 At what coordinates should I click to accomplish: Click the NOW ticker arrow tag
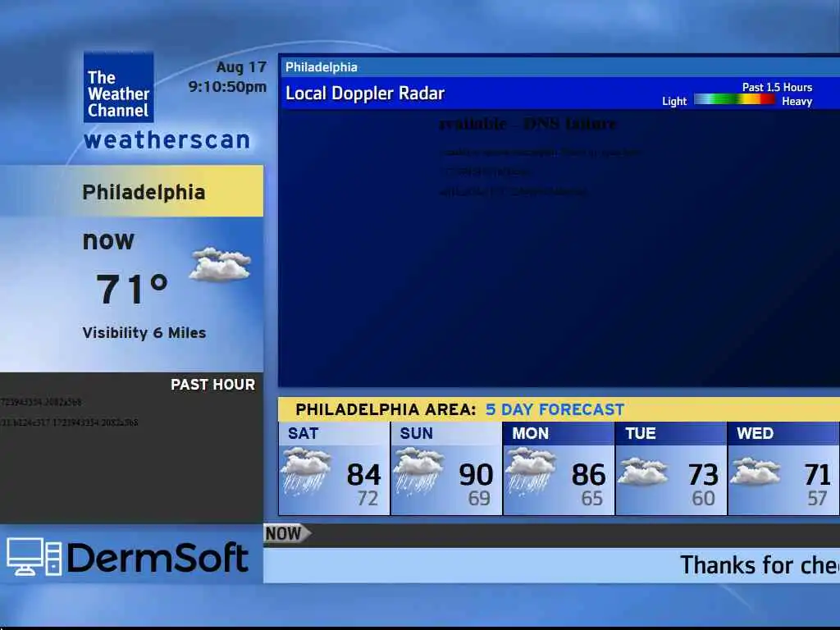(287, 533)
